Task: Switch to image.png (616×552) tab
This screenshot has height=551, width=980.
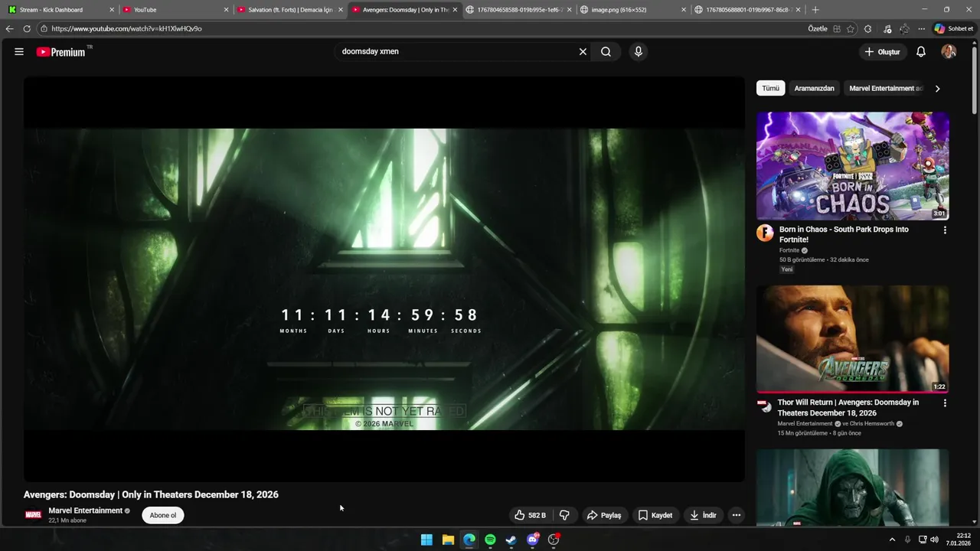Action: [x=632, y=10]
